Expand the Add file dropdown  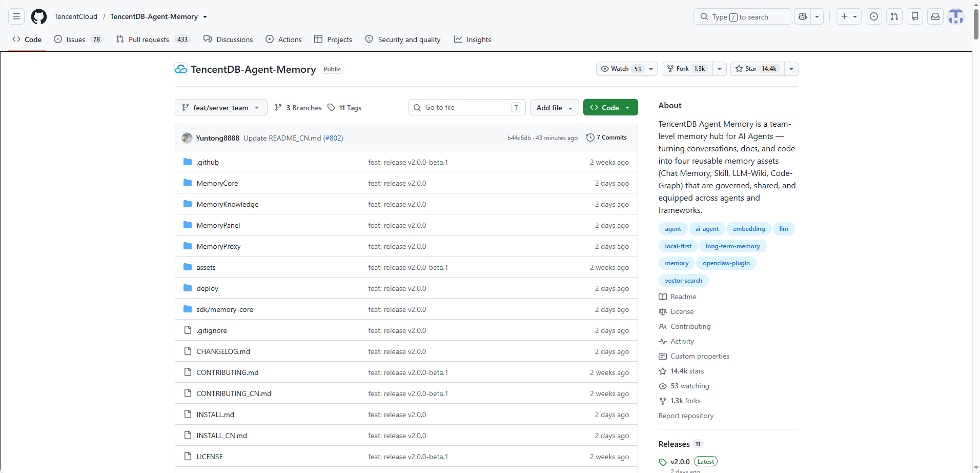555,108
